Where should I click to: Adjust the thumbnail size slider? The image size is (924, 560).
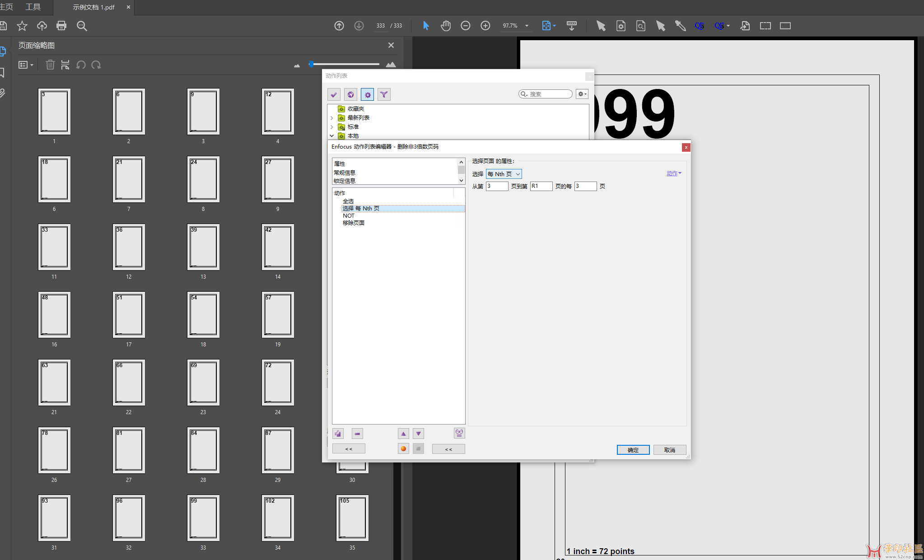pyautogui.click(x=312, y=64)
